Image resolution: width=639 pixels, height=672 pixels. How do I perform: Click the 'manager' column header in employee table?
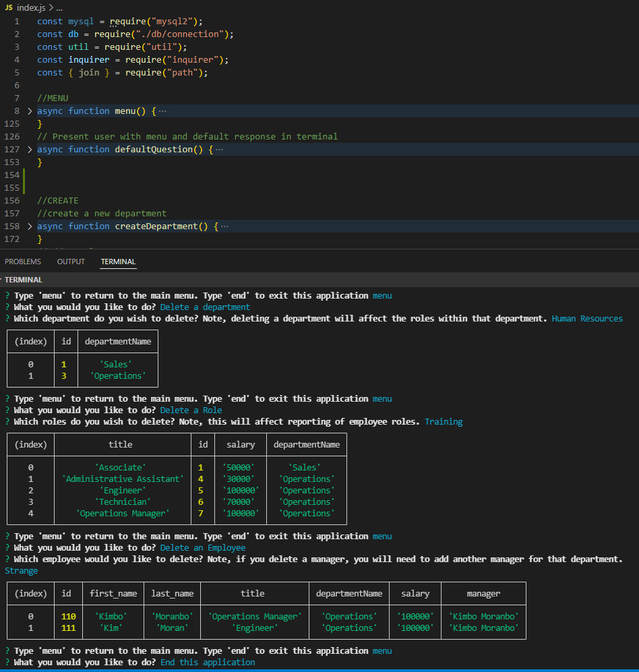point(483,594)
